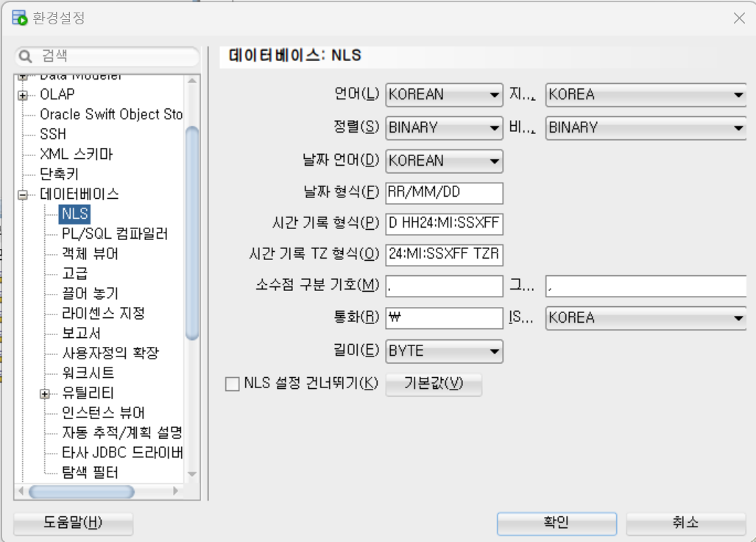Select the 워크시트 tree item
Screen dimensions: 756x542
(x=88, y=373)
